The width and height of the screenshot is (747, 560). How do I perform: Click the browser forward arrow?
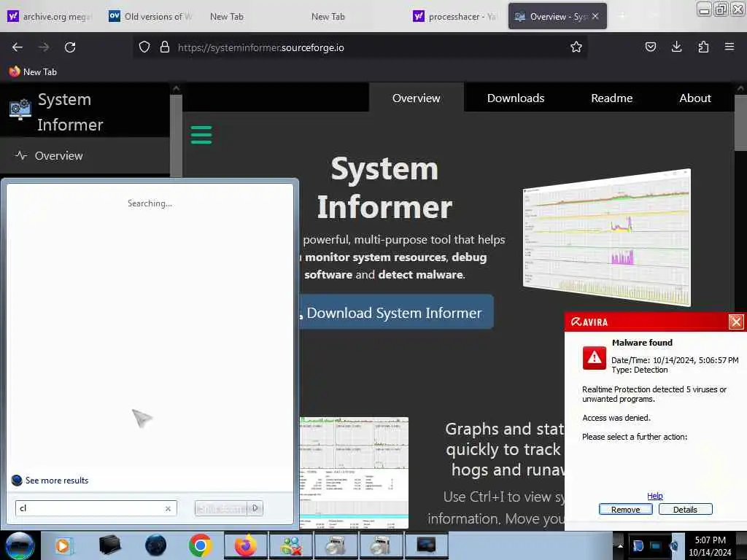click(44, 47)
